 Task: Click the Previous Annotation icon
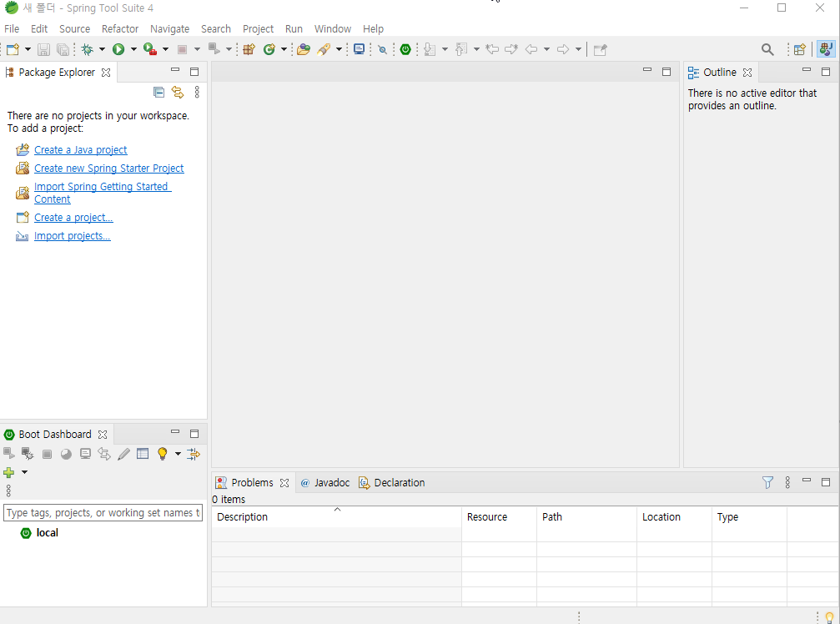(x=461, y=50)
